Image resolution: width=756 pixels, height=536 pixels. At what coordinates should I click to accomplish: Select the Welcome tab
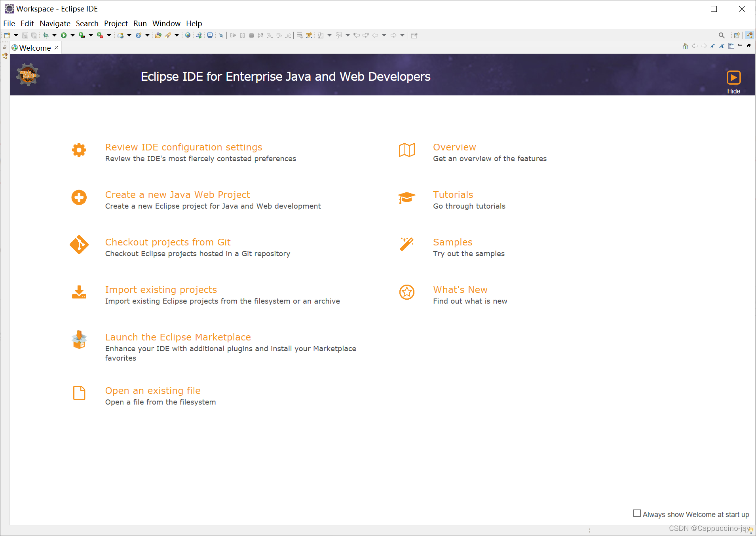click(x=35, y=48)
